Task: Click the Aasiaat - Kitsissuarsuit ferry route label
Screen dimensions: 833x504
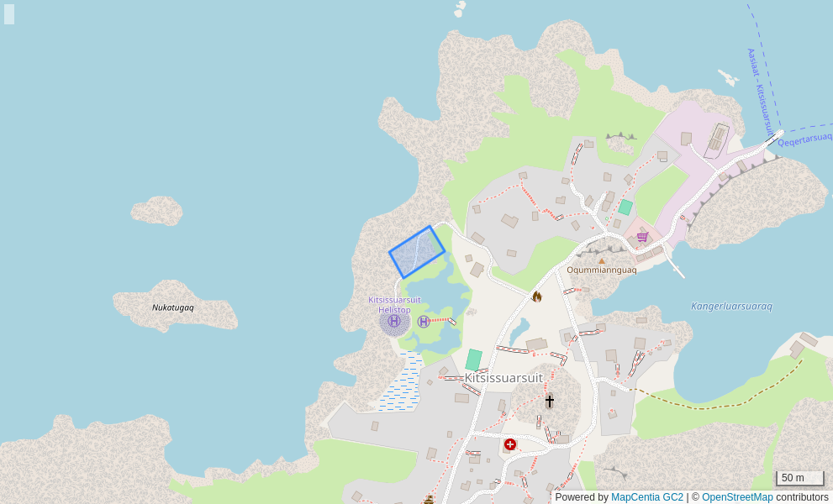Action: click(x=760, y=92)
